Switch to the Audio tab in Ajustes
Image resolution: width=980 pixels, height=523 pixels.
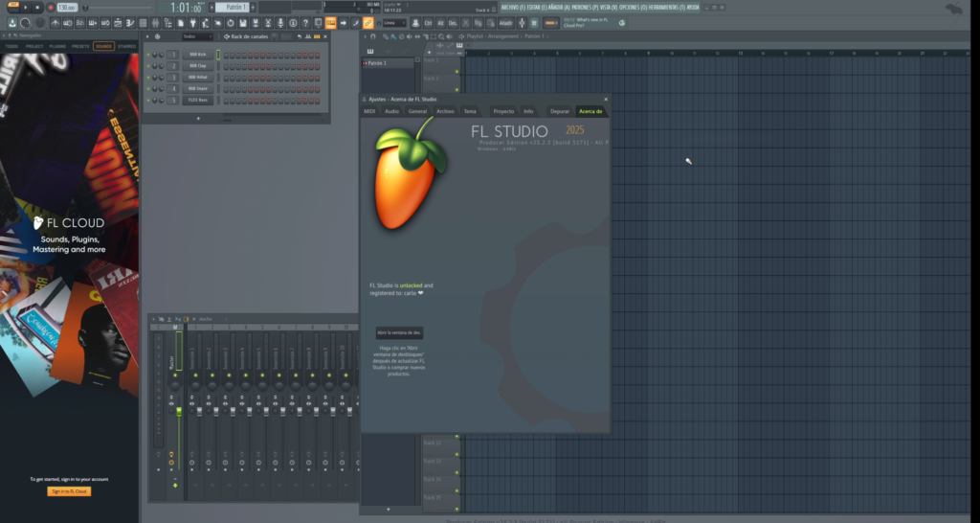(x=391, y=111)
